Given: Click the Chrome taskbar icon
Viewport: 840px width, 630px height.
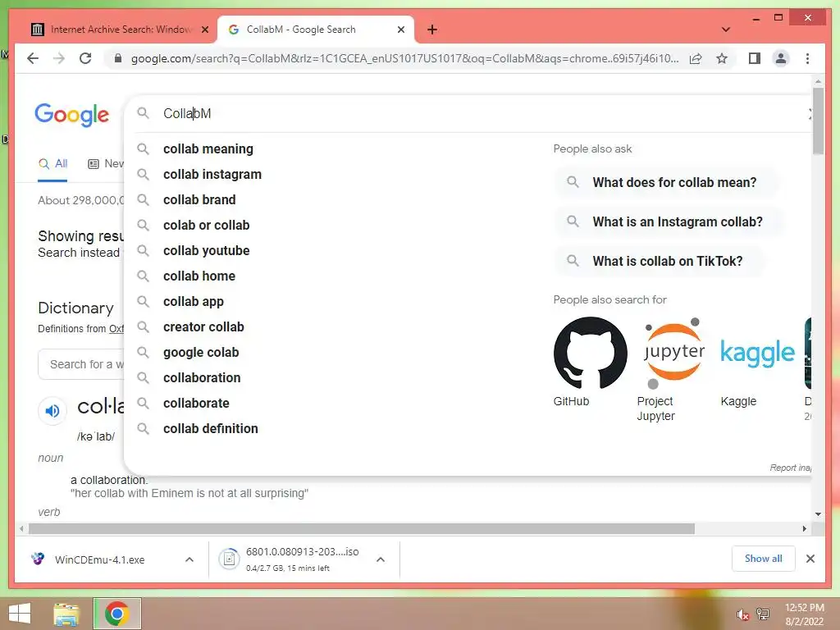Looking at the screenshot, I should [x=116, y=614].
